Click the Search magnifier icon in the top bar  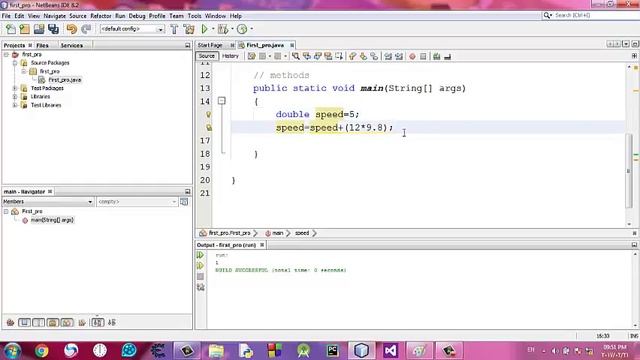tap(547, 15)
